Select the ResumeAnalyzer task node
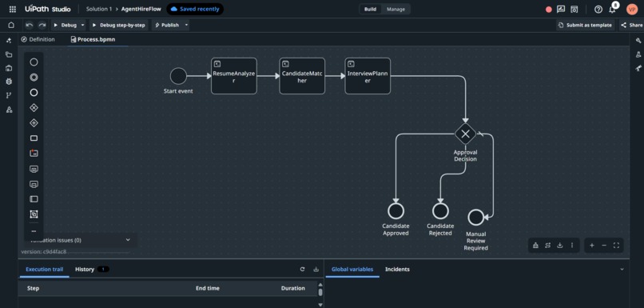The width and height of the screenshot is (644, 308). (x=234, y=76)
